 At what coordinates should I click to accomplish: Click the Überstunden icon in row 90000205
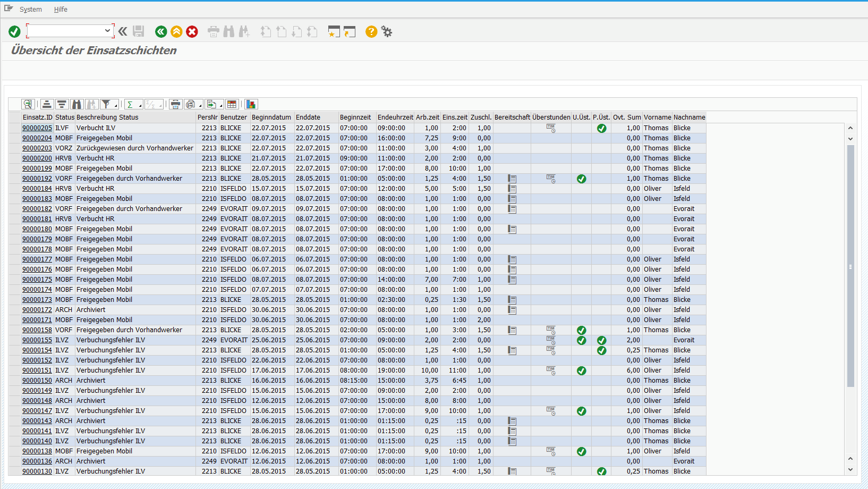tap(551, 128)
